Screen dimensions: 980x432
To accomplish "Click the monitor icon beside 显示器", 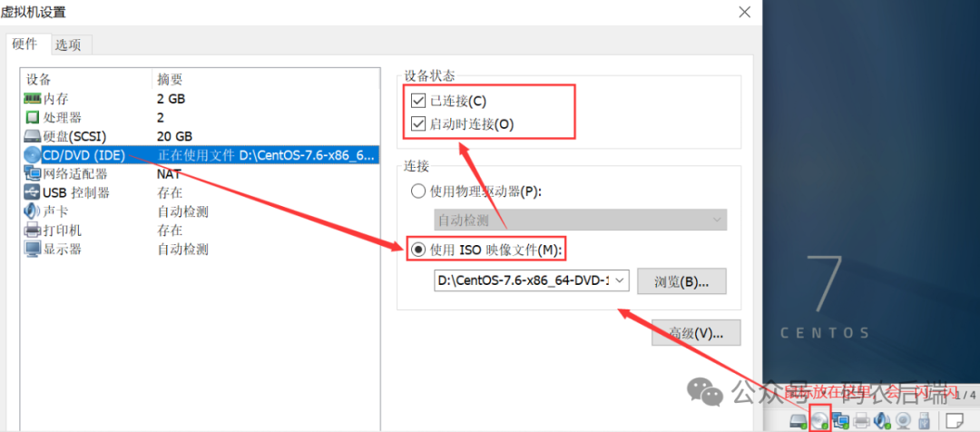I will pyautogui.click(x=32, y=249).
